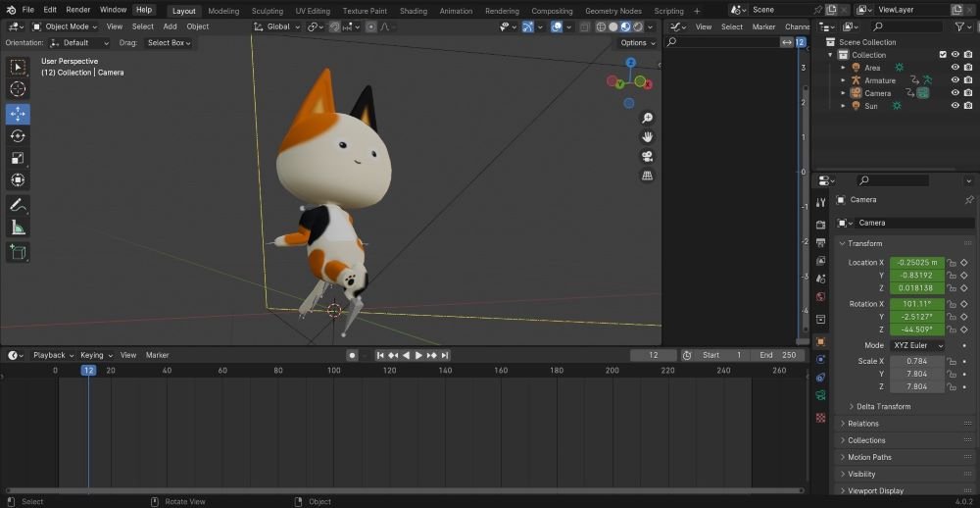Click the zoom magnifier viewport icon
This screenshot has height=508, width=980.
point(647,118)
